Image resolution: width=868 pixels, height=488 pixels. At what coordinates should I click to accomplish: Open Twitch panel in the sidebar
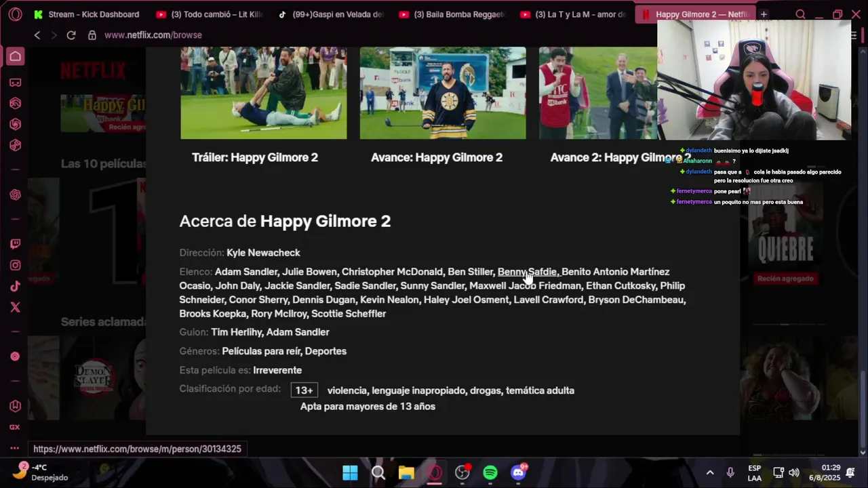click(x=15, y=244)
